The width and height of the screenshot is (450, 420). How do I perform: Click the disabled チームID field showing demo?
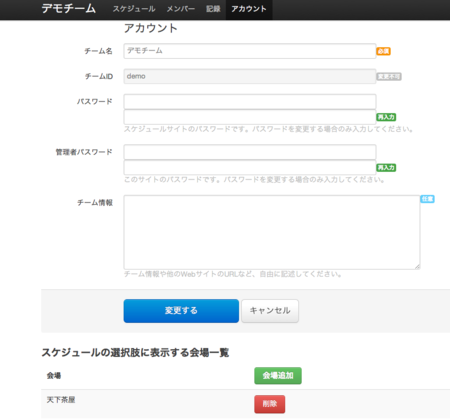(250, 76)
